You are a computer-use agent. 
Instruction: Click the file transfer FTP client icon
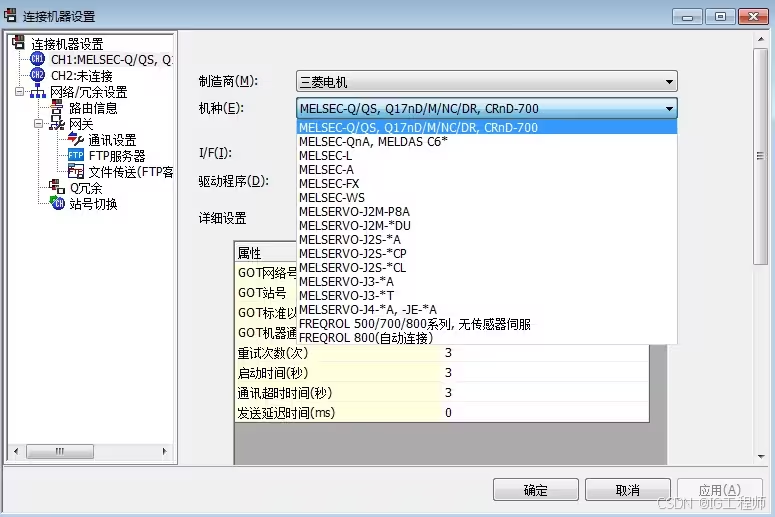pyautogui.click(x=76, y=171)
